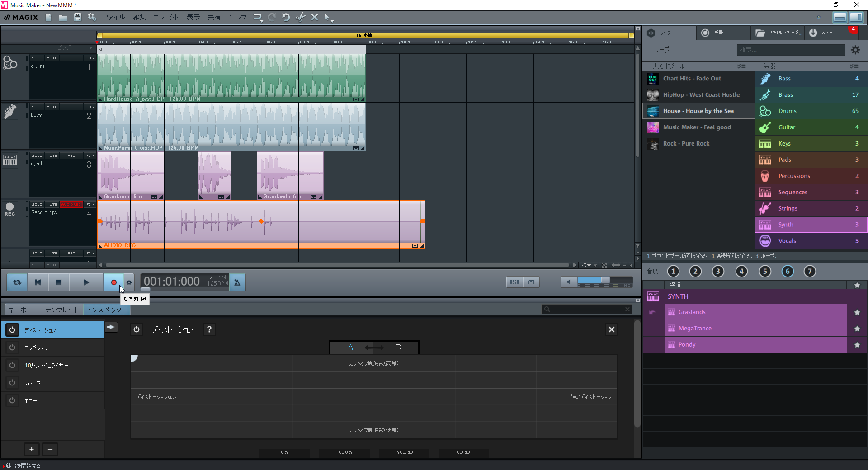Select House - House by the Sea soundpool

[698, 111]
